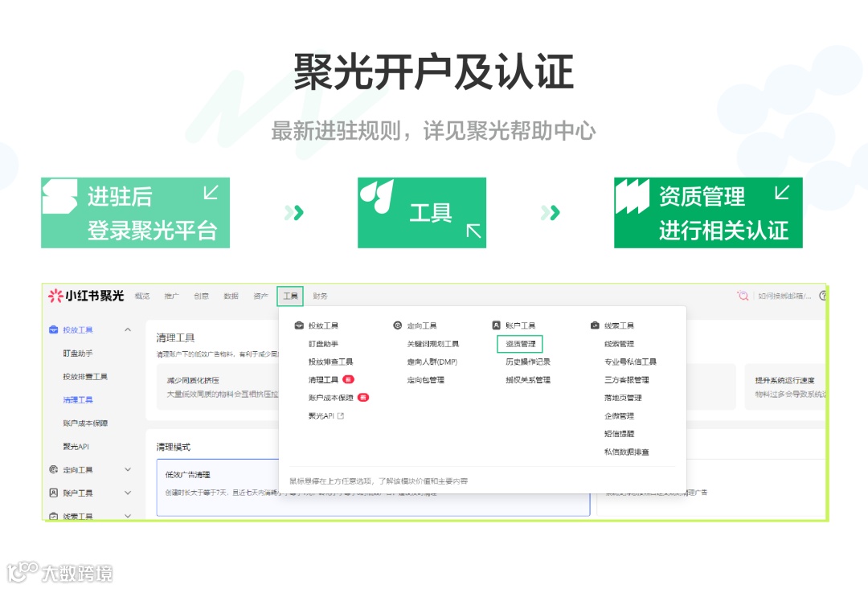
Task: Click the 如何换绑邮箱 search field
Action: 784,297
